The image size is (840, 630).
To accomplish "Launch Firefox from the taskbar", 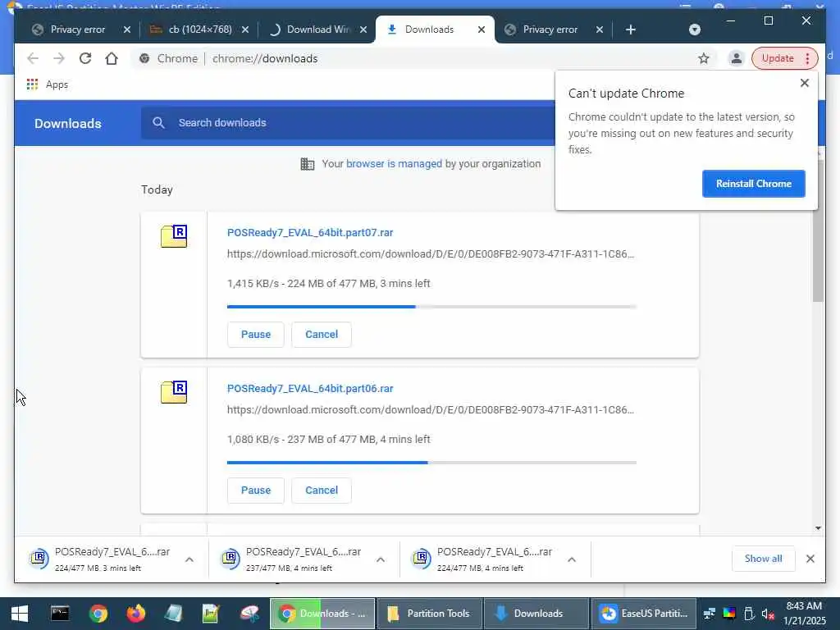I will click(x=135, y=614).
